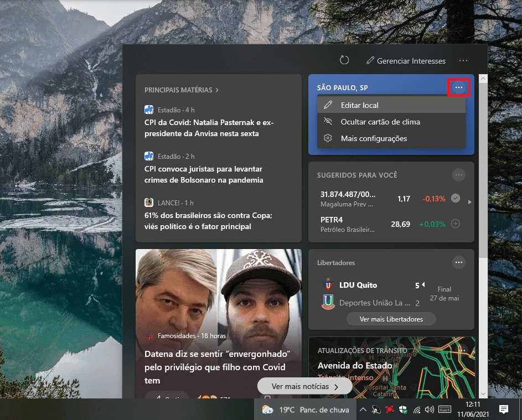Viewport: 522px width, 420px height.
Task: Click the satellite dish tray icon
Action: click(x=376, y=409)
